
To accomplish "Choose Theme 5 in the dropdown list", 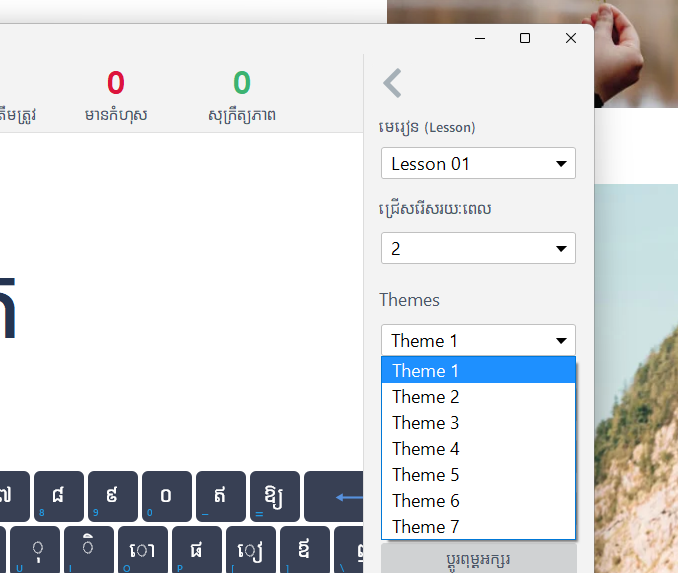I will (478, 475).
